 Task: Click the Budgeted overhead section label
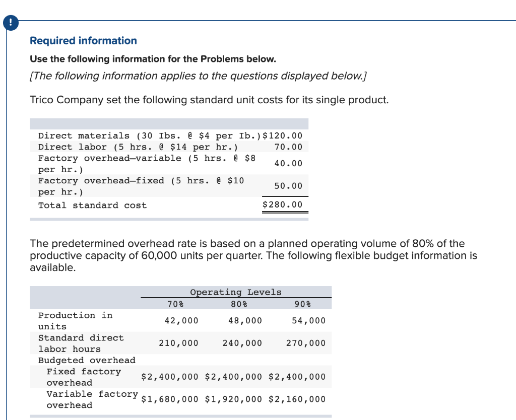86,360
